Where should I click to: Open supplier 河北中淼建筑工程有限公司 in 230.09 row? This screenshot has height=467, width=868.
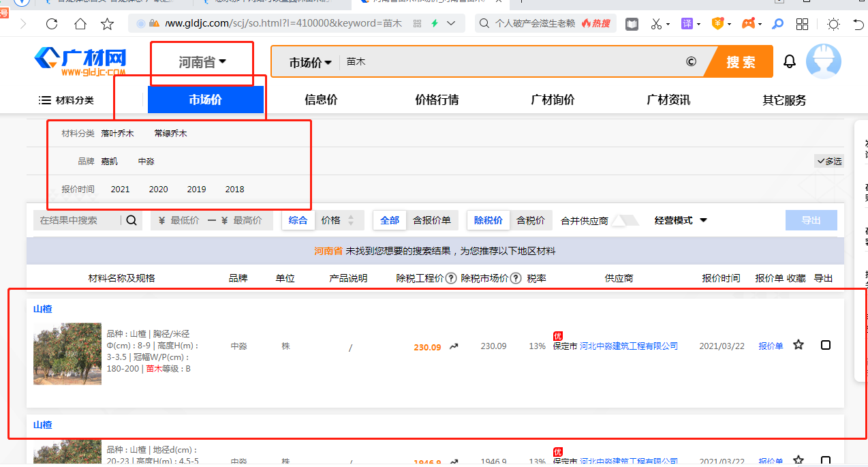click(x=629, y=346)
